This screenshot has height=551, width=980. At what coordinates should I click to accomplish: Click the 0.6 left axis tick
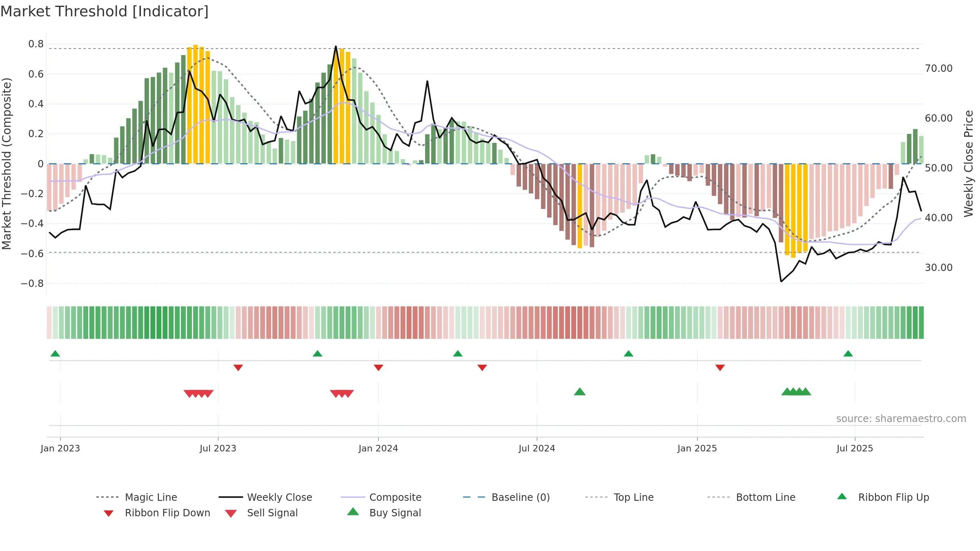tap(36, 74)
